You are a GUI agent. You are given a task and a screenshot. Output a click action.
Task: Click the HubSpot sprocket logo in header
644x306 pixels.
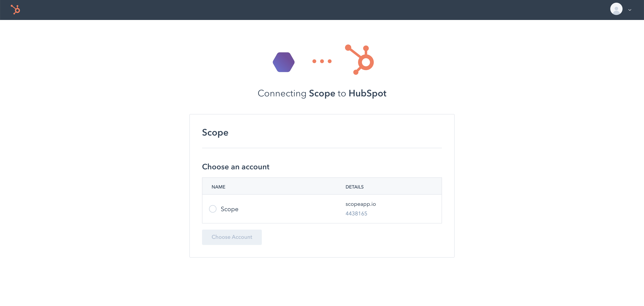click(16, 10)
